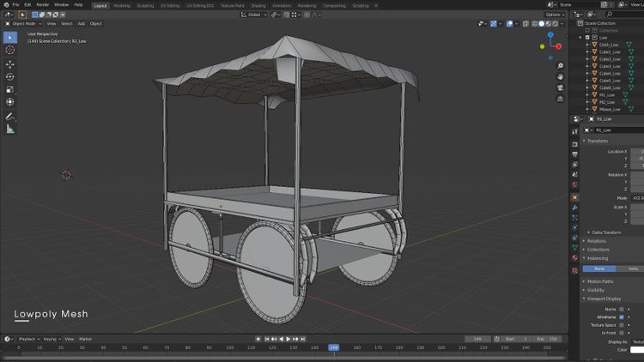644x362 pixels.
Task: Toggle the camera view icon
Action: 559,89
